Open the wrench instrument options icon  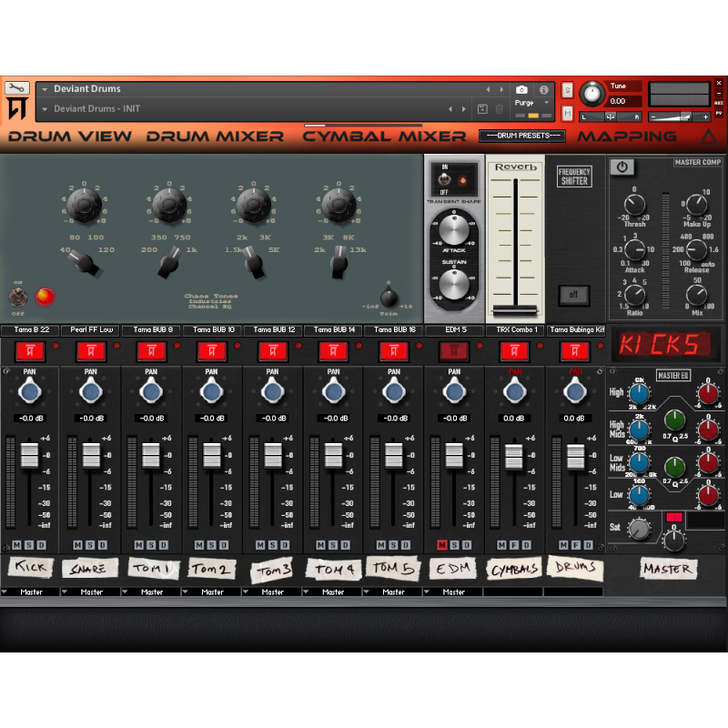pos(17,87)
